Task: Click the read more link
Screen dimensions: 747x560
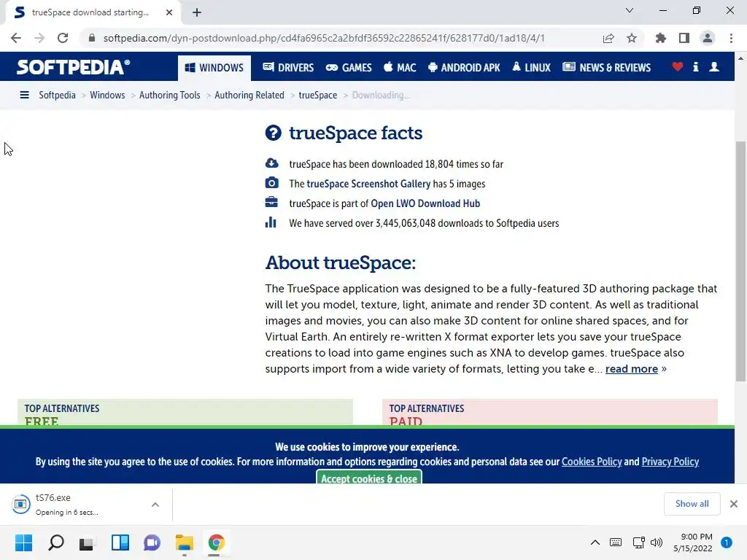Action: [x=631, y=369]
